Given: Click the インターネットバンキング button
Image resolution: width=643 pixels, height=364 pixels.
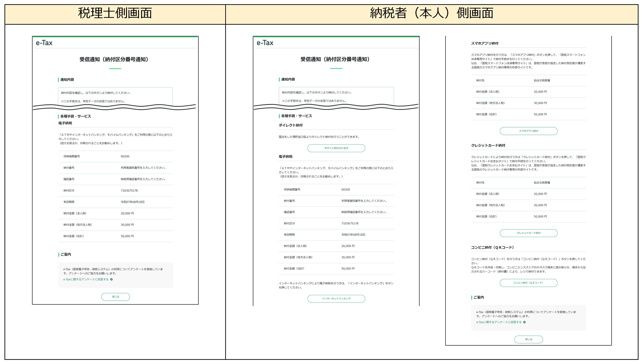Looking at the screenshot, I should [x=336, y=299].
